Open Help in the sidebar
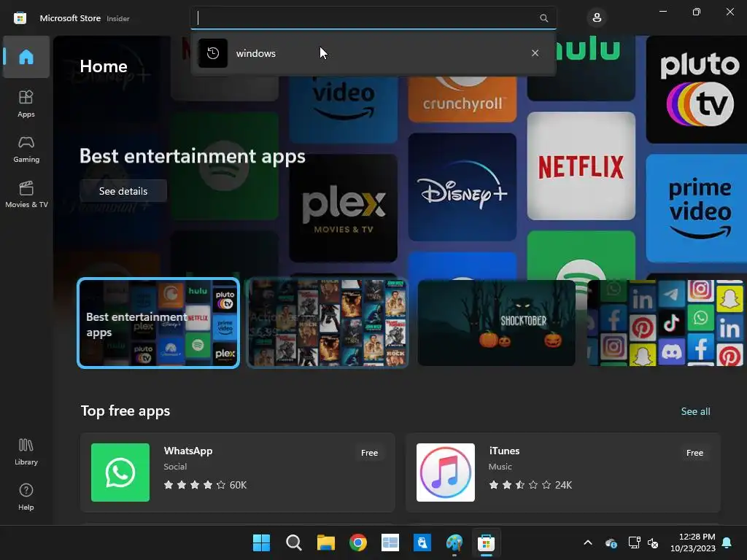Image resolution: width=747 pixels, height=560 pixels. (x=26, y=497)
